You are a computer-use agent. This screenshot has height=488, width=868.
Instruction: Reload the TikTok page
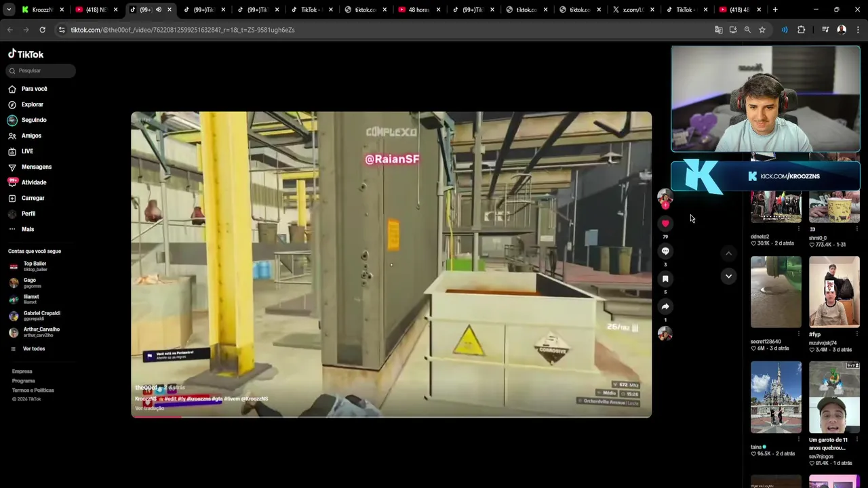[42, 30]
